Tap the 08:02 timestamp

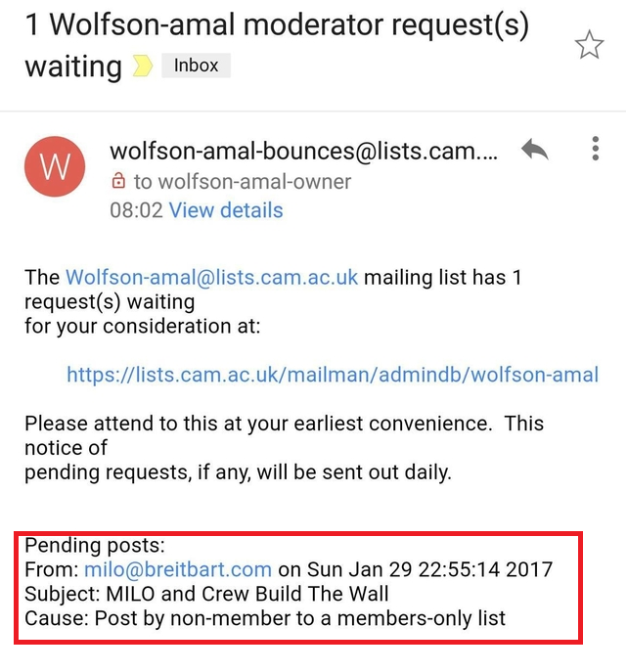[136, 210]
